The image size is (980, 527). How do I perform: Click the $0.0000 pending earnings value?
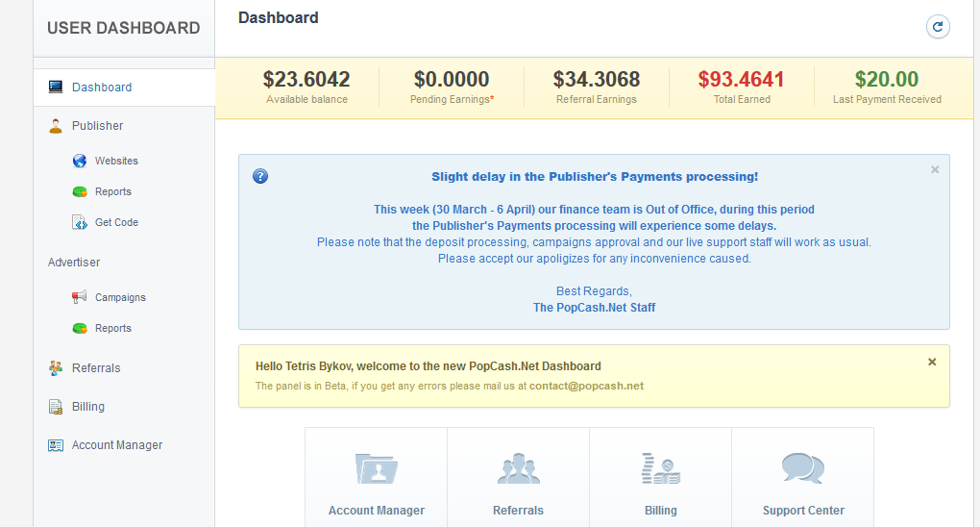pyautogui.click(x=452, y=80)
